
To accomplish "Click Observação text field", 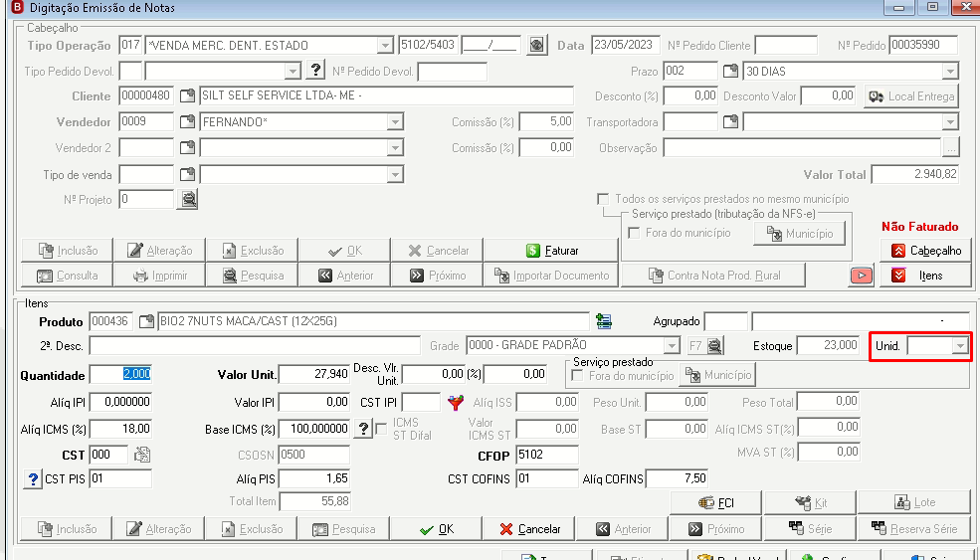I will (803, 148).
